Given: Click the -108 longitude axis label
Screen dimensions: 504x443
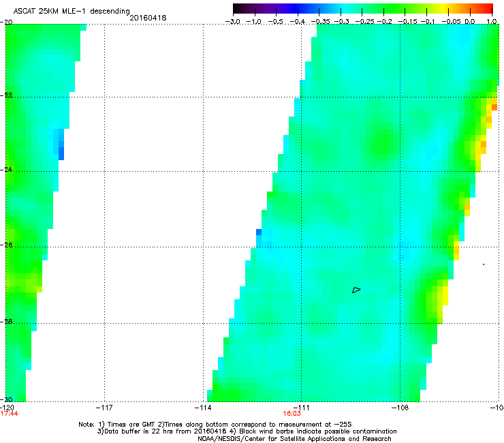Looking at the screenshot, I should click(x=400, y=408).
